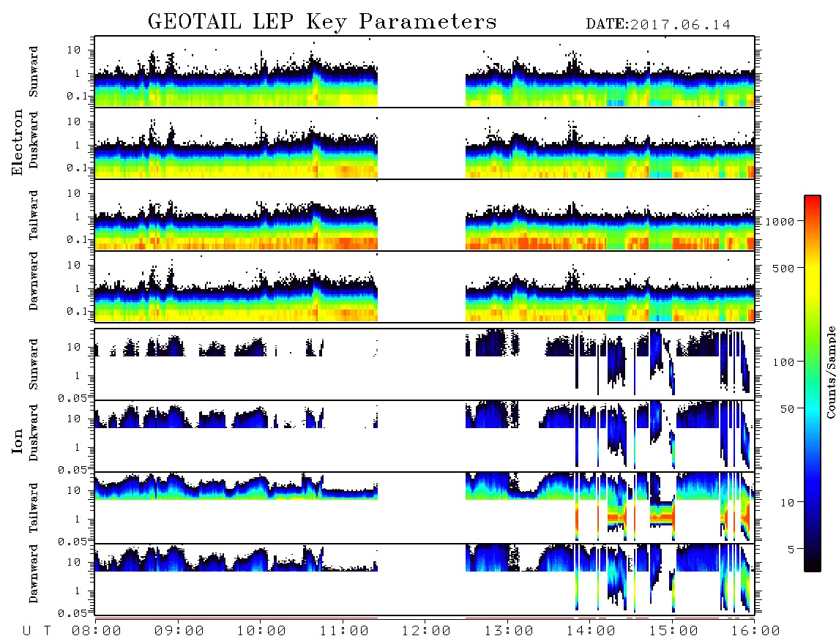Click the 11:00 time axis label
Image resolution: width=836 pixels, height=644 pixels.
click(x=344, y=631)
